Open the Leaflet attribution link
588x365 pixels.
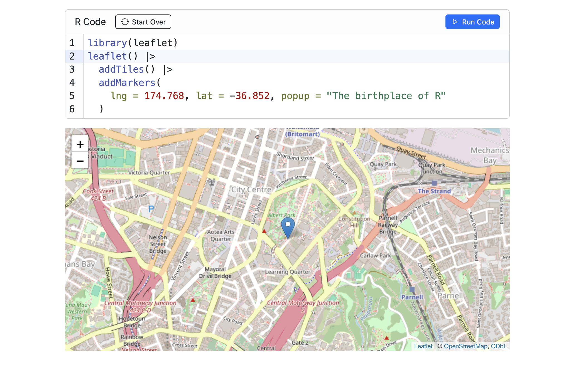423,346
